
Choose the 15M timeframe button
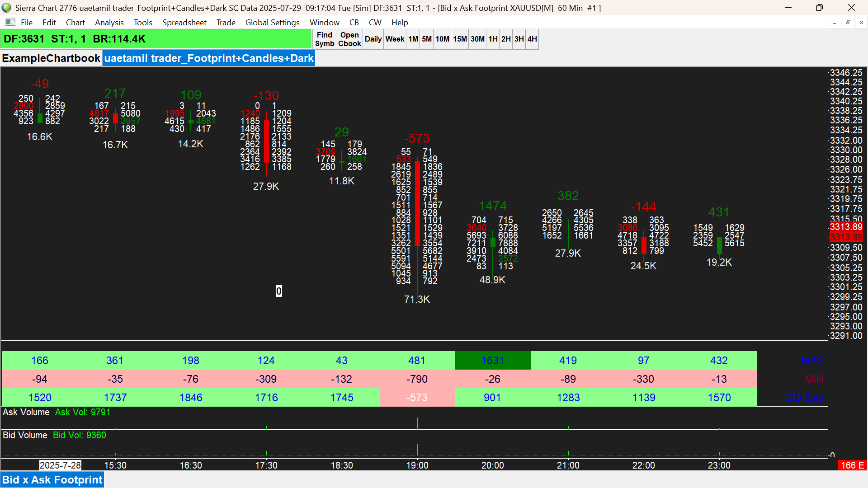click(x=460, y=39)
